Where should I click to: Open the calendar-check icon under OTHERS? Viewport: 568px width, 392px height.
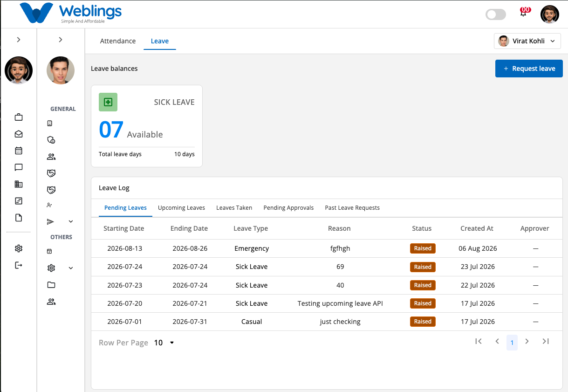50,251
